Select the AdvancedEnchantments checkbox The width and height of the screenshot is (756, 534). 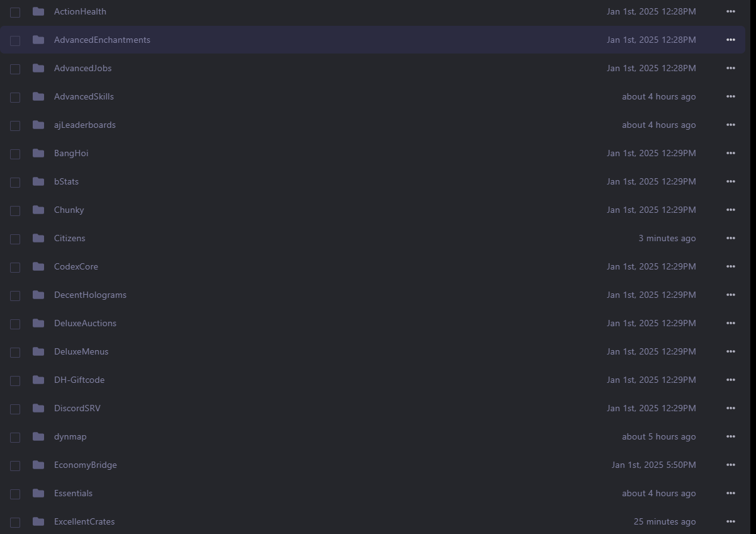pos(15,40)
